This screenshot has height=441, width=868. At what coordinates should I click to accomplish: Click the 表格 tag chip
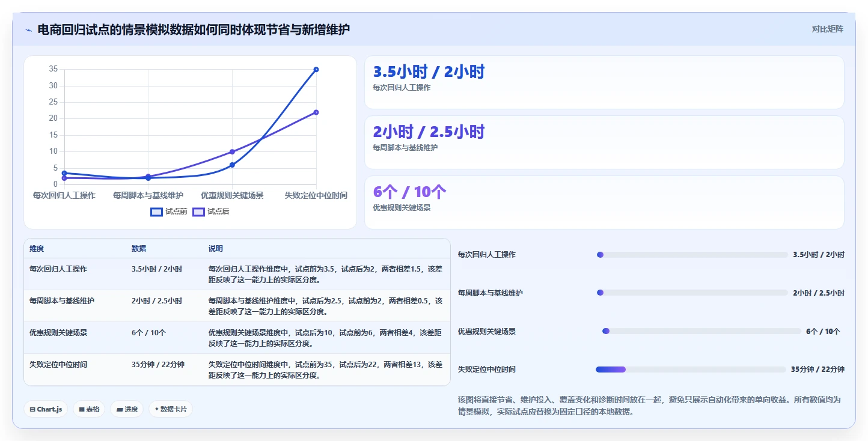point(89,409)
